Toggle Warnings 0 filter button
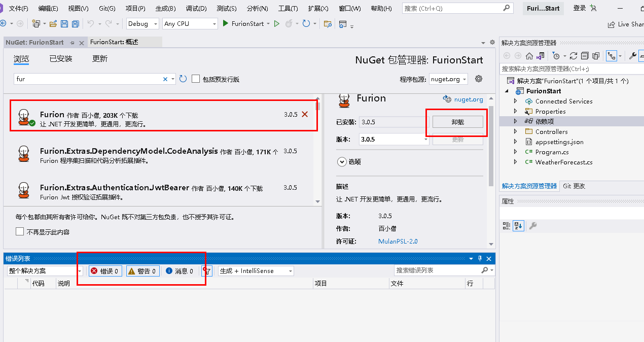This screenshot has width=644, height=342. (144, 271)
